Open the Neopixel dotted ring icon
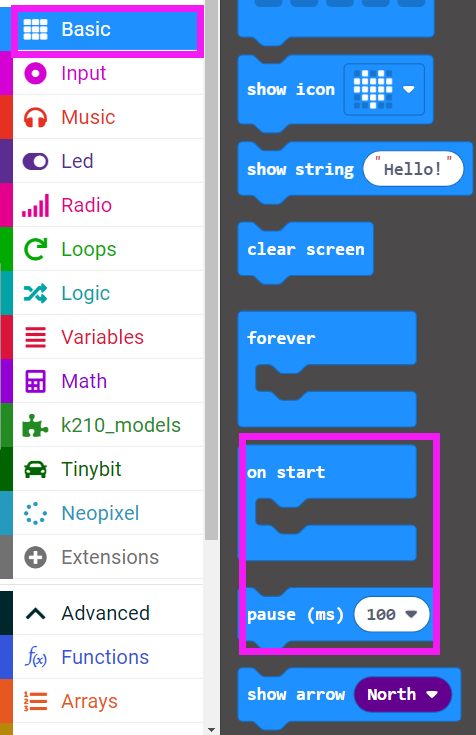The height and width of the screenshot is (735, 476). 35,513
